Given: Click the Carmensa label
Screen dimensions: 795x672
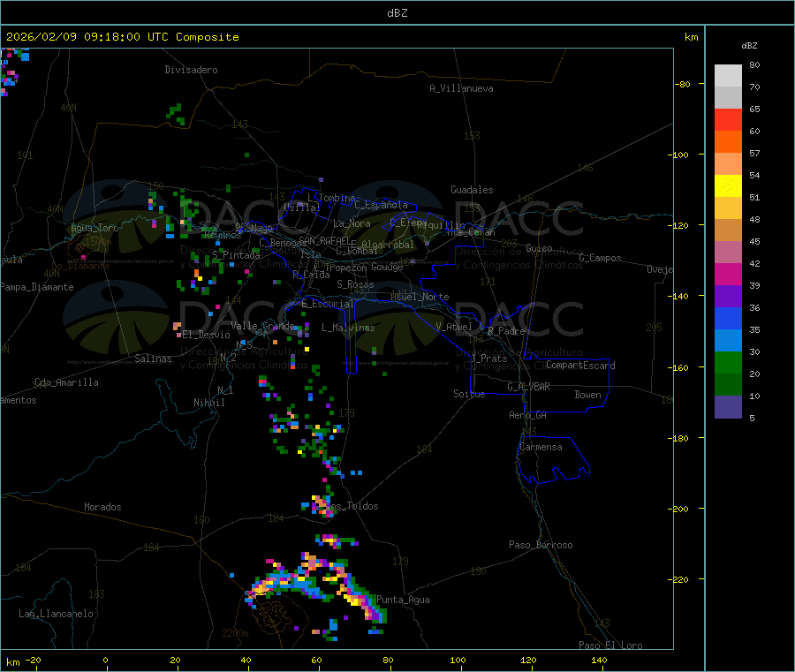Looking at the screenshot, I should 541,447.
